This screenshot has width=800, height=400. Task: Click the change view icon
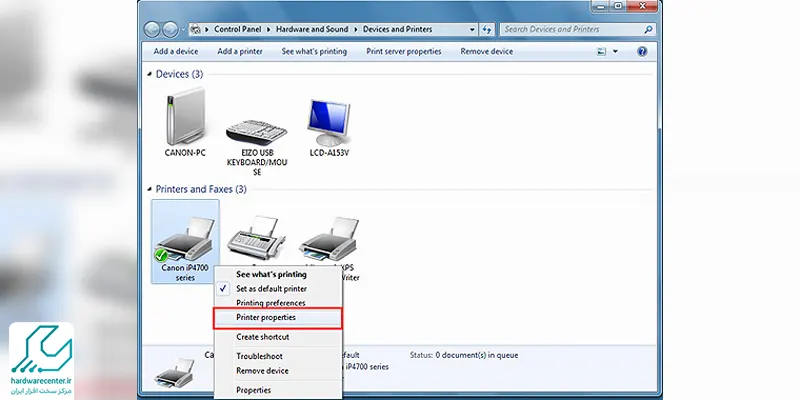602,52
